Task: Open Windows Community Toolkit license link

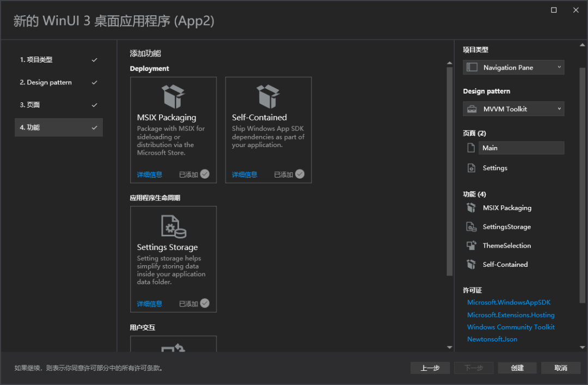Action: pyautogui.click(x=511, y=327)
